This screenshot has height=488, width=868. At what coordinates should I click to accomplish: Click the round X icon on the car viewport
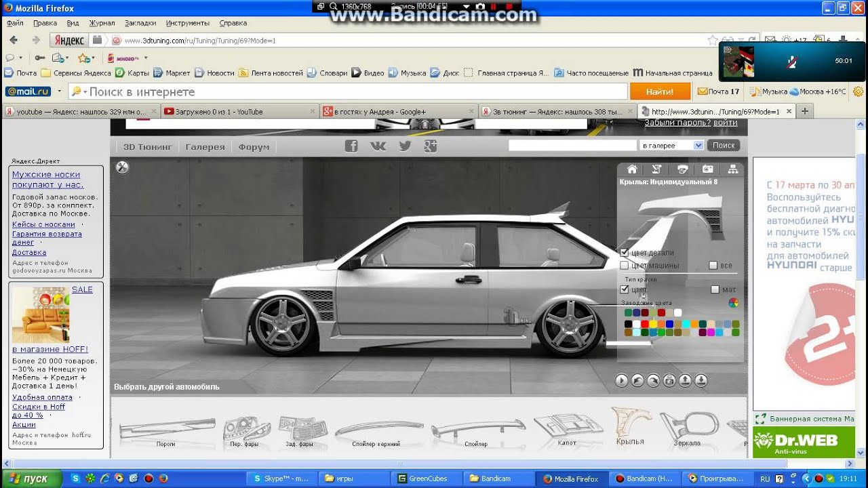pyautogui.click(x=122, y=167)
